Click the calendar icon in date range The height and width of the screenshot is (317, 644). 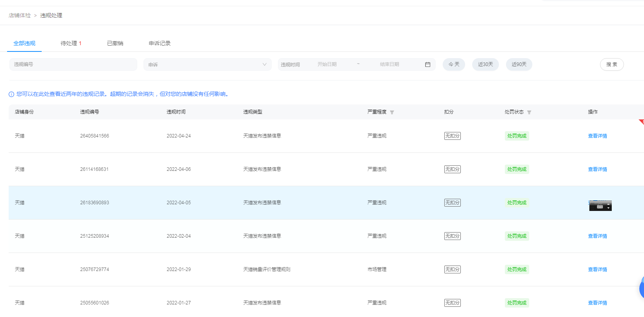point(427,64)
